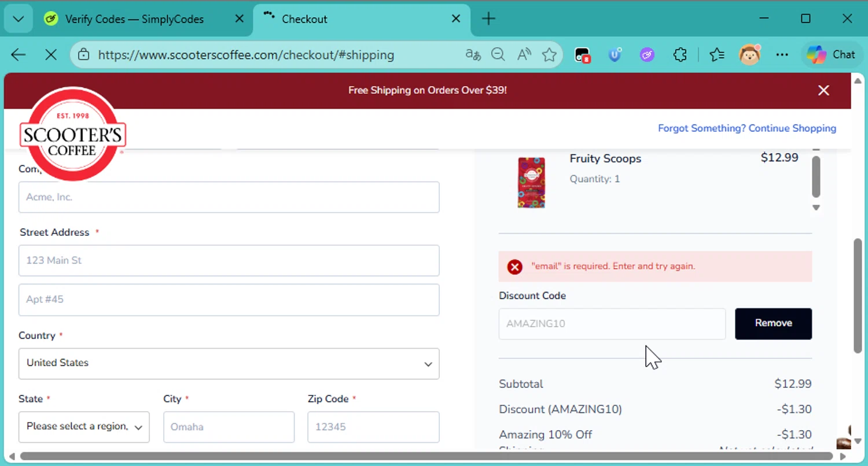Click the Street Address field
Image resolution: width=868 pixels, height=466 pixels.
229,260
